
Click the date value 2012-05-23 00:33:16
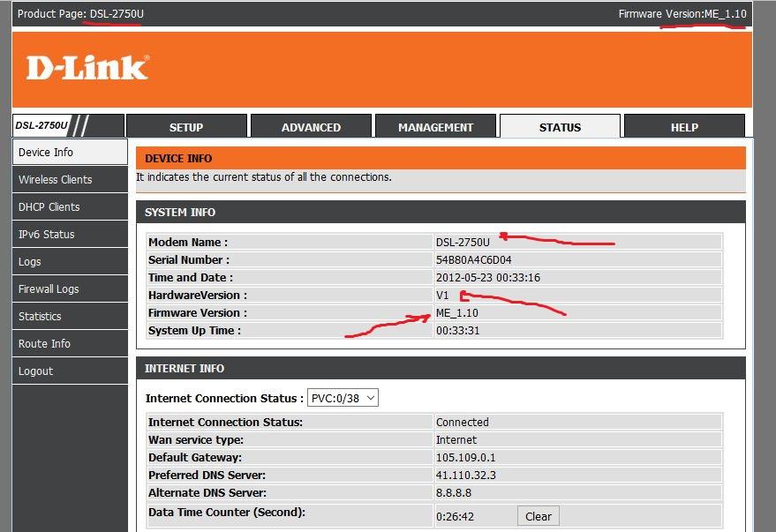(488, 278)
